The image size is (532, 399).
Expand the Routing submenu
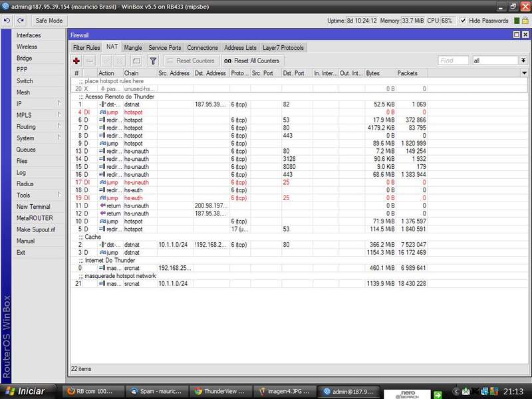(x=59, y=126)
